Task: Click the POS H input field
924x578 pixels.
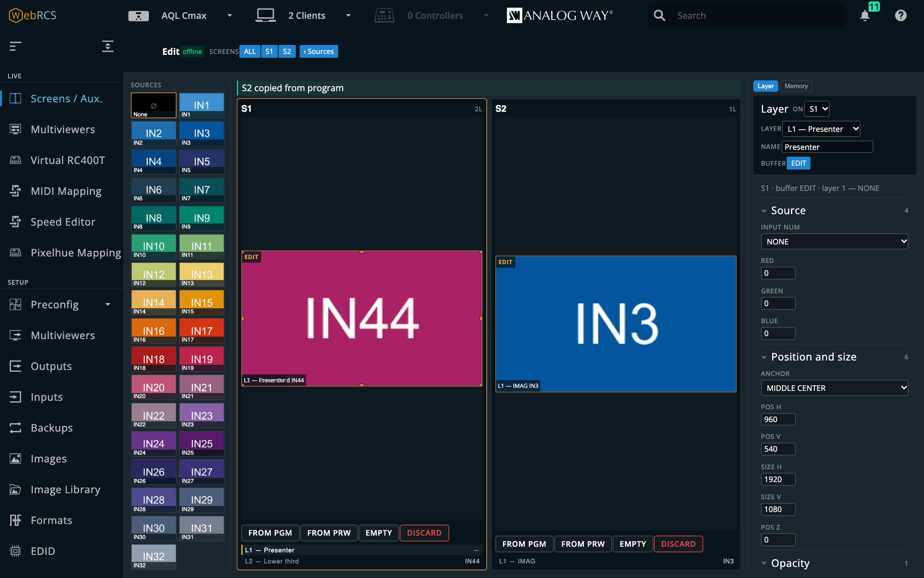Action: pyautogui.click(x=778, y=419)
